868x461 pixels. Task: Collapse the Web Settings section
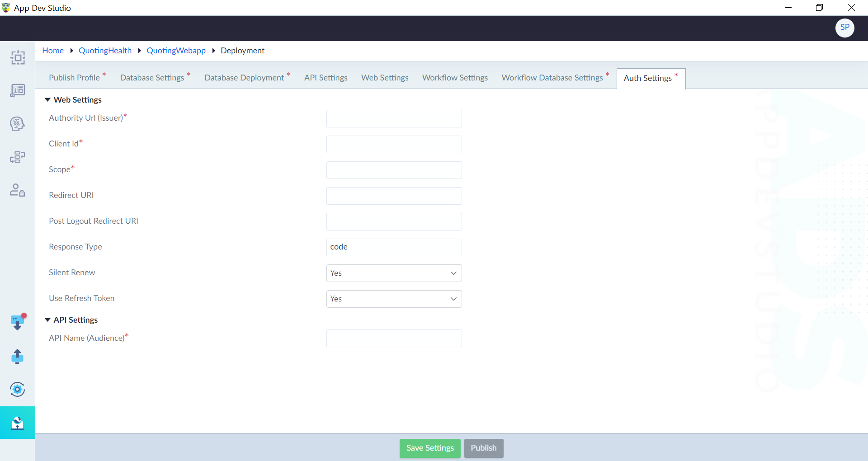pyautogui.click(x=47, y=100)
